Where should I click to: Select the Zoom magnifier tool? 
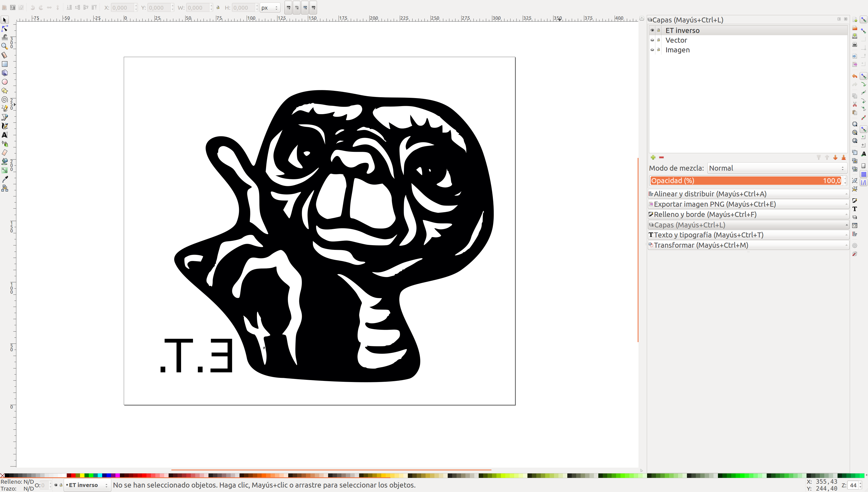click(5, 46)
